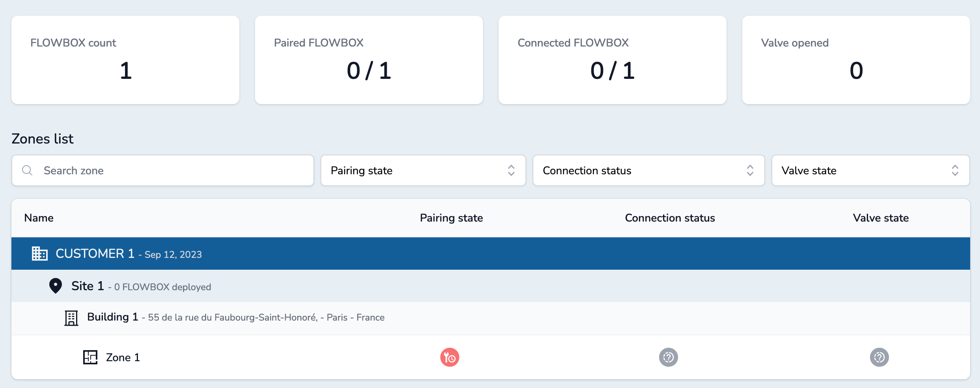The width and height of the screenshot is (980, 388).
Task: Click the FLOWBOX count card
Action: (125, 60)
